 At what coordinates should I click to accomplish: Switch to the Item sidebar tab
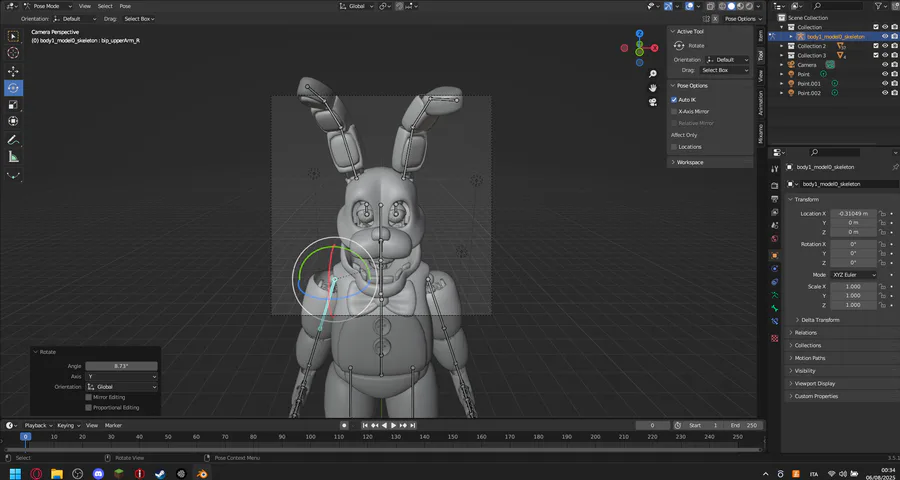(761, 36)
